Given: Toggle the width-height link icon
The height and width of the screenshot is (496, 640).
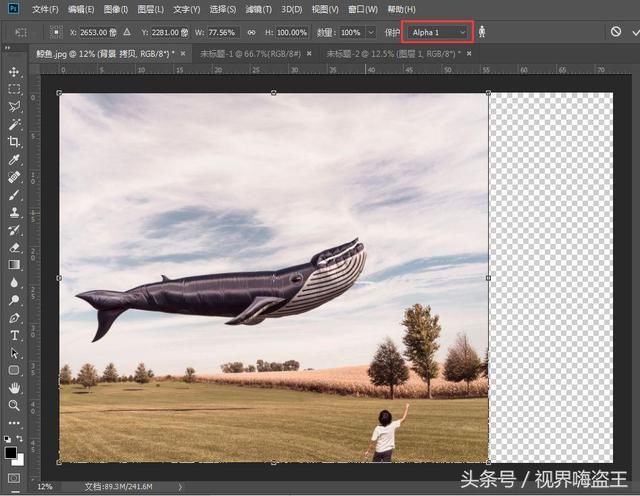Looking at the screenshot, I should (x=252, y=32).
